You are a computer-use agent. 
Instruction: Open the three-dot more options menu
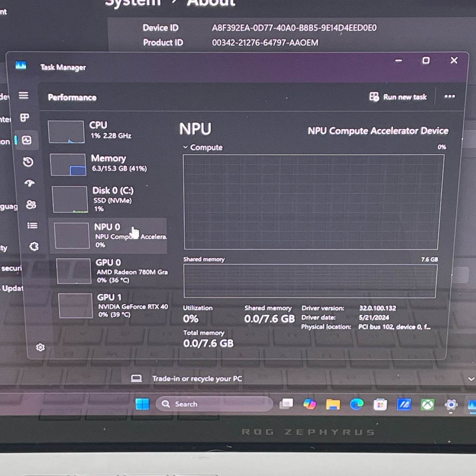450,96
